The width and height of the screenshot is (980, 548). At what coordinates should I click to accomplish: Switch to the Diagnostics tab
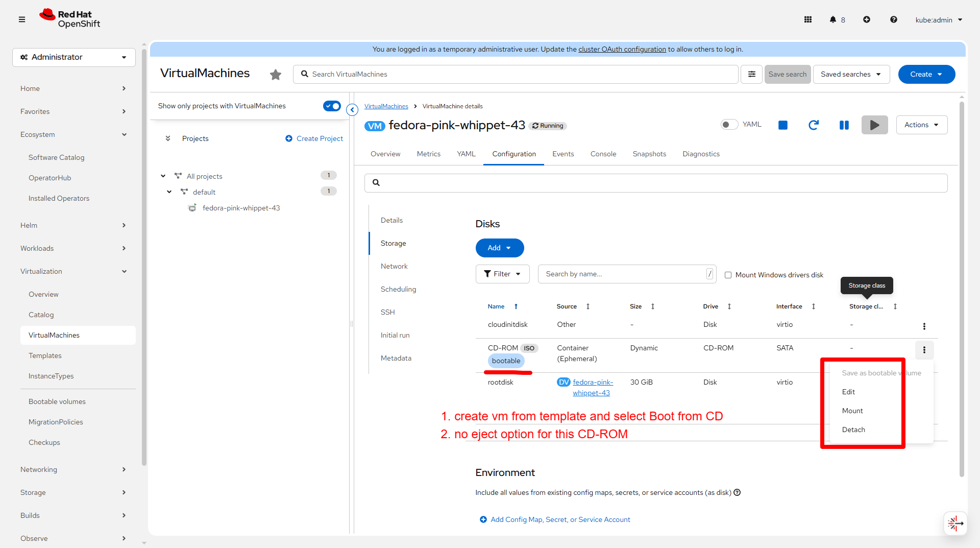(701, 154)
